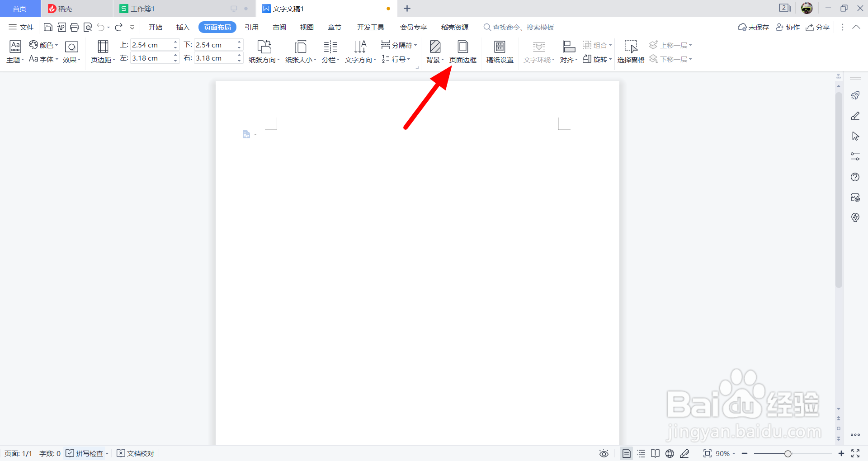Image resolution: width=868 pixels, height=461 pixels.
Task: Click the Redo arrow icon
Action: click(x=119, y=27)
